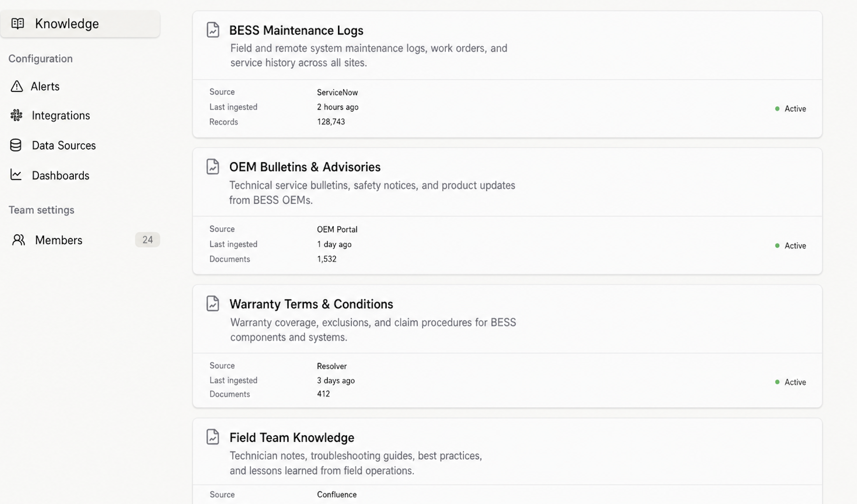Expand the Field Team Knowledge card
Screen dimensions: 857x504
coord(292,437)
